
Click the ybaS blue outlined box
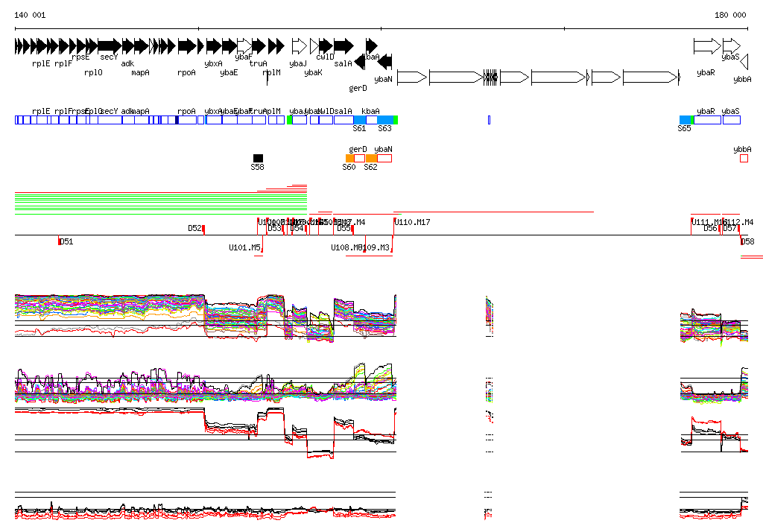732,120
